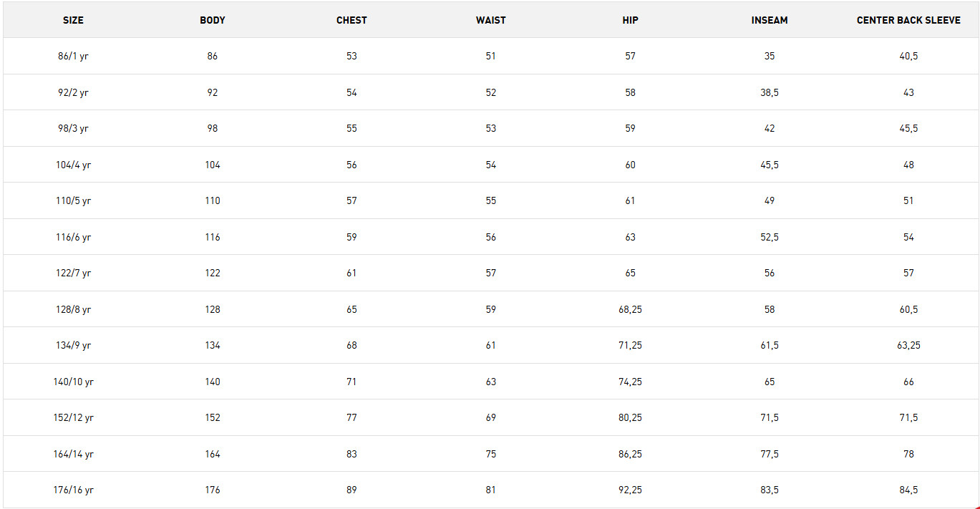Click the INSEAM column header
Viewport: 980px width, 509px height.
tap(770, 20)
